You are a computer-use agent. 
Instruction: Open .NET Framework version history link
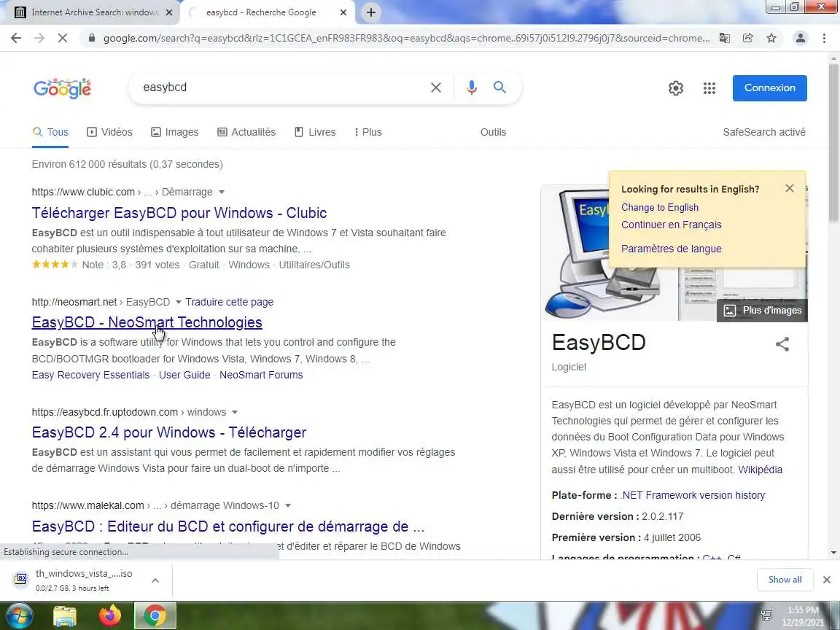point(692,496)
